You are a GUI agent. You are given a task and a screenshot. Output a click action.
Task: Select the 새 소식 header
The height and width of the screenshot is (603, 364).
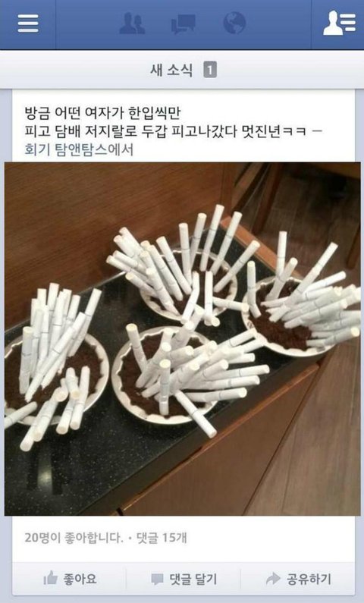click(171, 70)
